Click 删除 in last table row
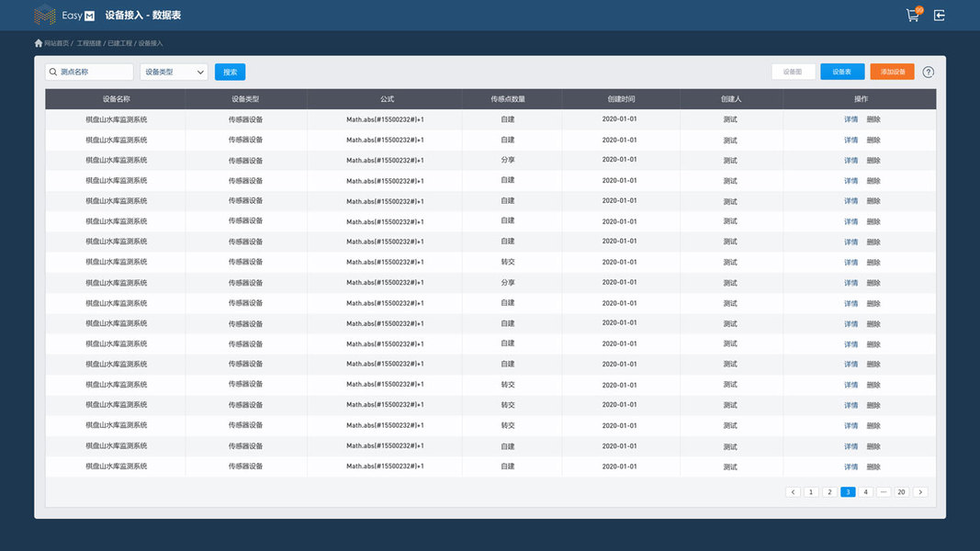The width and height of the screenshot is (980, 551). pyautogui.click(x=873, y=467)
